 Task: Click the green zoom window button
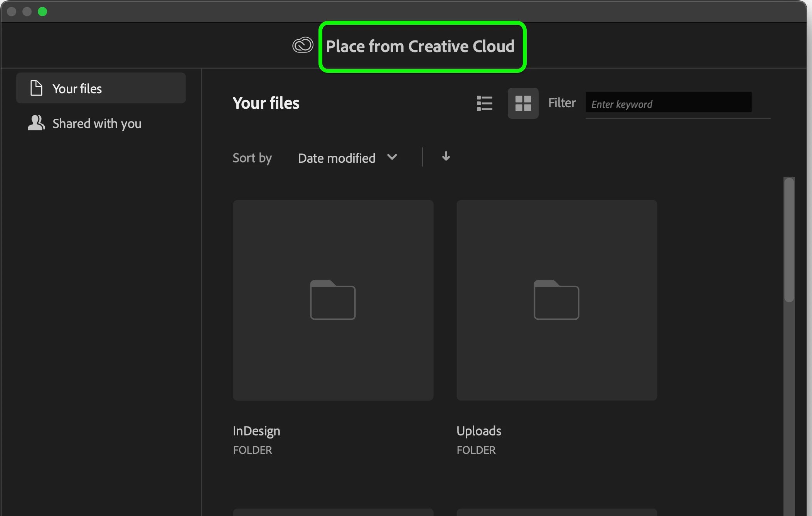pyautogui.click(x=42, y=12)
